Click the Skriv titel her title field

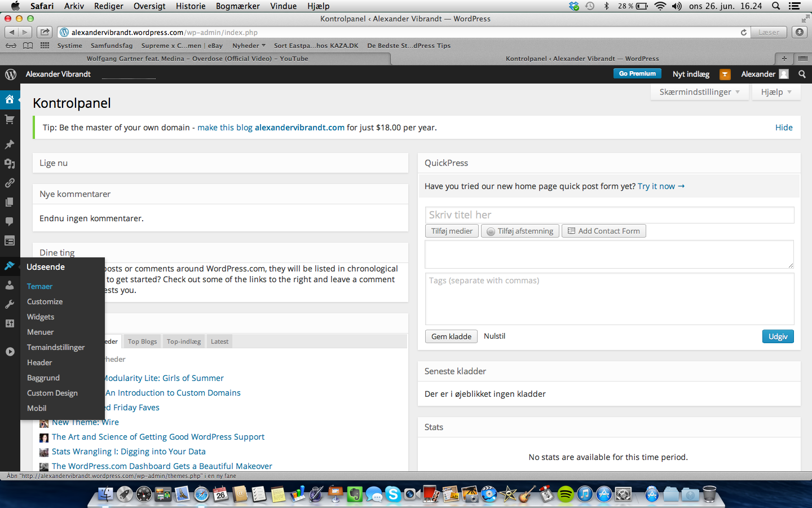click(x=610, y=215)
